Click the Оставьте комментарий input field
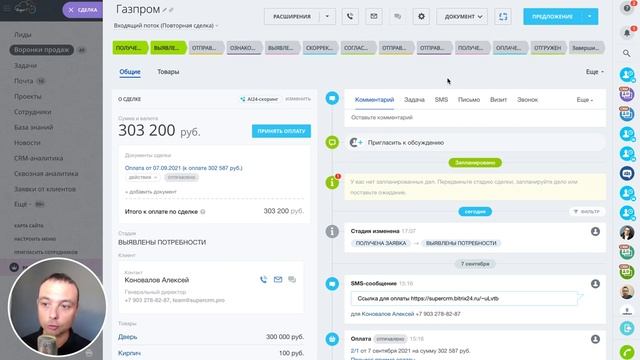The image size is (640, 360). pos(475,118)
